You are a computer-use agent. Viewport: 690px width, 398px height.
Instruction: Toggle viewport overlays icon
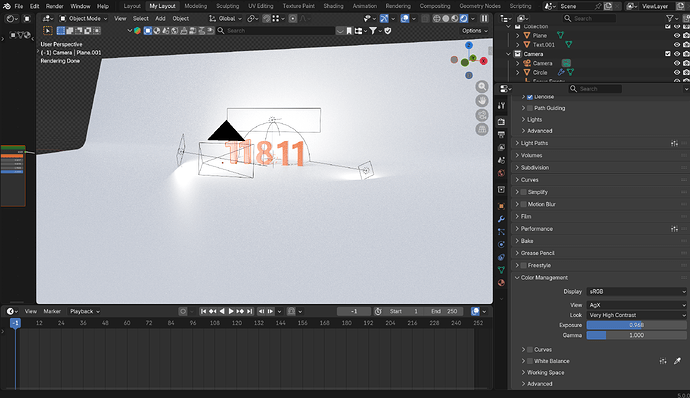click(x=405, y=18)
